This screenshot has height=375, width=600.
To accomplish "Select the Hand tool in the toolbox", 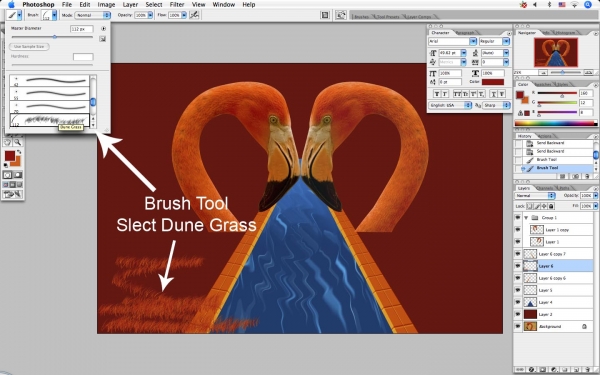I will [x=8, y=142].
